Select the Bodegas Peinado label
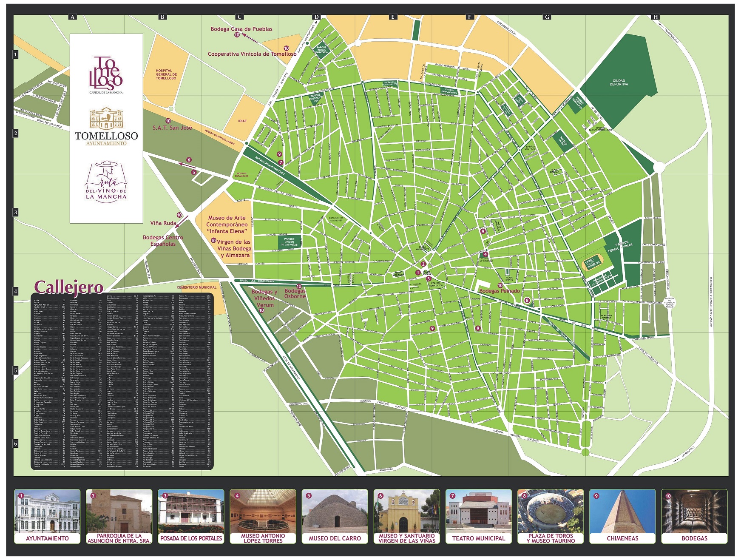This screenshot has height=560, width=741. 500,291
